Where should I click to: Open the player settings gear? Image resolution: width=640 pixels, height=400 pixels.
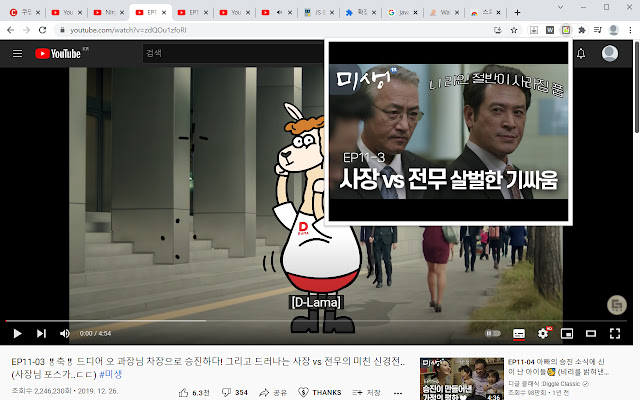[543, 333]
